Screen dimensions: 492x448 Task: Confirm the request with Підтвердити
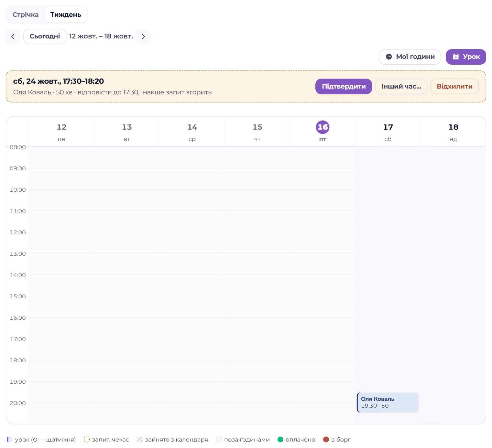[x=344, y=87]
